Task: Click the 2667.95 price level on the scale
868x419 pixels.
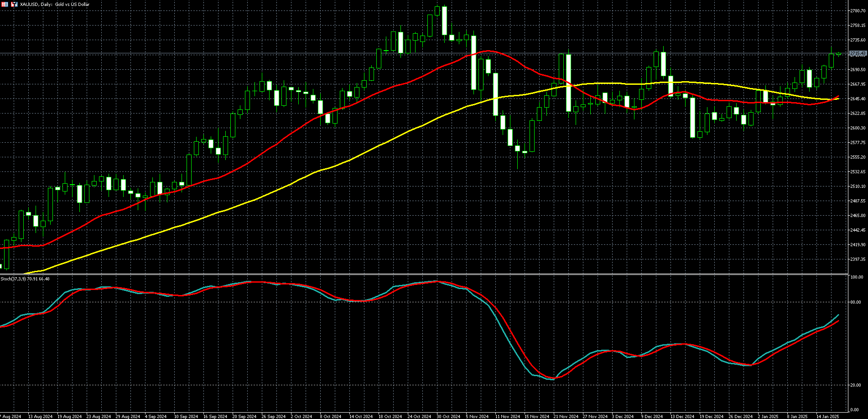Action: (858, 84)
